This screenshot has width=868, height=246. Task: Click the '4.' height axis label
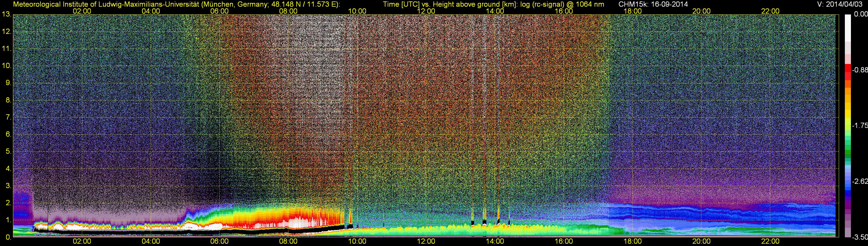click(8, 169)
